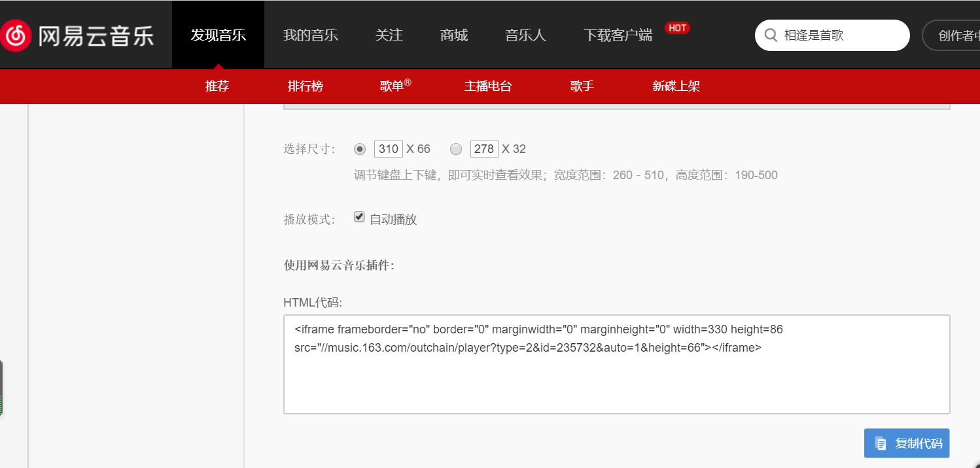Open the 商城 store link

tap(454, 35)
